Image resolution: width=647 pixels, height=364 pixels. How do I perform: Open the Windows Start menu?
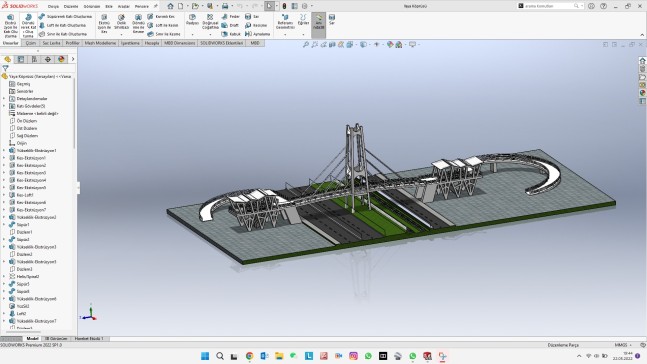coord(205,356)
